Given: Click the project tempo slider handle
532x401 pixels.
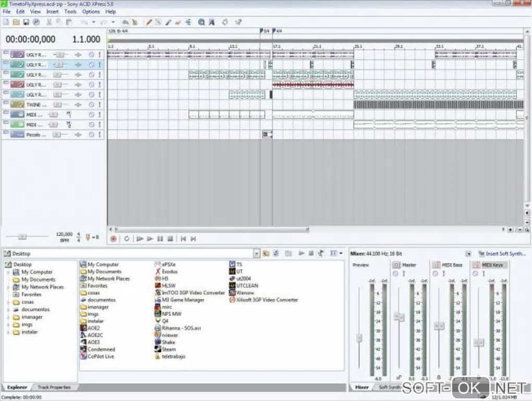Looking at the screenshot, I should pyautogui.click(x=22, y=237).
